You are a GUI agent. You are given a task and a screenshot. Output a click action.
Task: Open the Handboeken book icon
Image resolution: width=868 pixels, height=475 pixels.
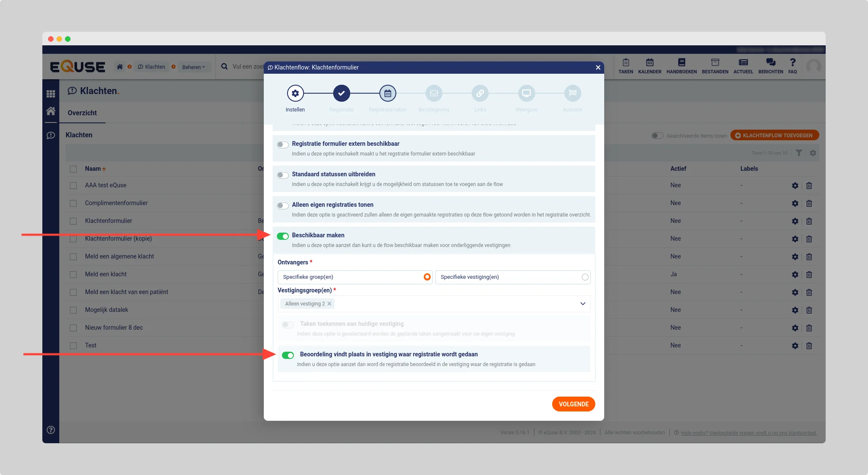pyautogui.click(x=681, y=63)
